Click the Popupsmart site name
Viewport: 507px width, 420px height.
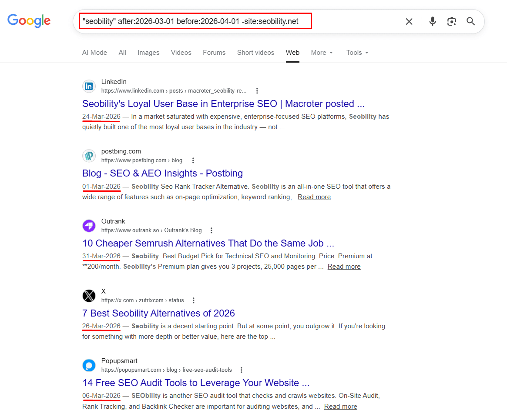pos(119,361)
